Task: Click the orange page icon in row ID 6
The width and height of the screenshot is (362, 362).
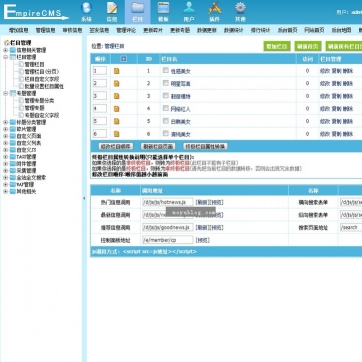Action: click(116, 134)
